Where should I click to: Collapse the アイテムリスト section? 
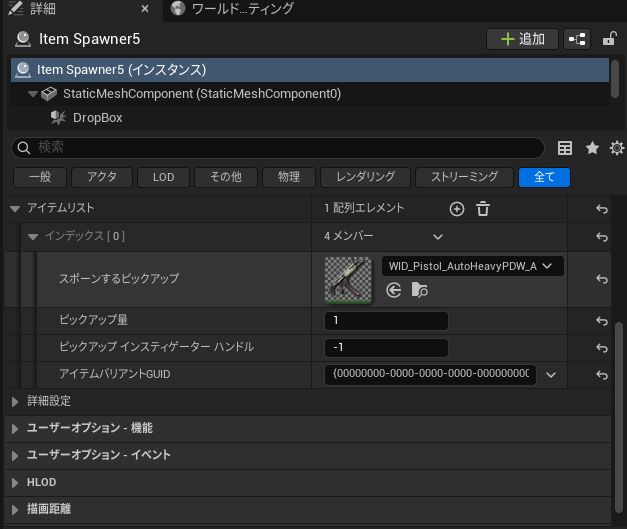(x=15, y=209)
